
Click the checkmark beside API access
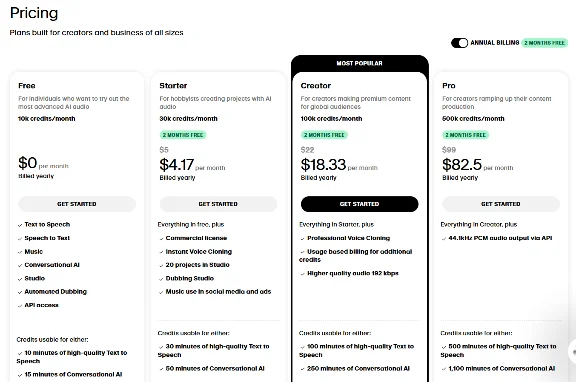coord(20,306)
